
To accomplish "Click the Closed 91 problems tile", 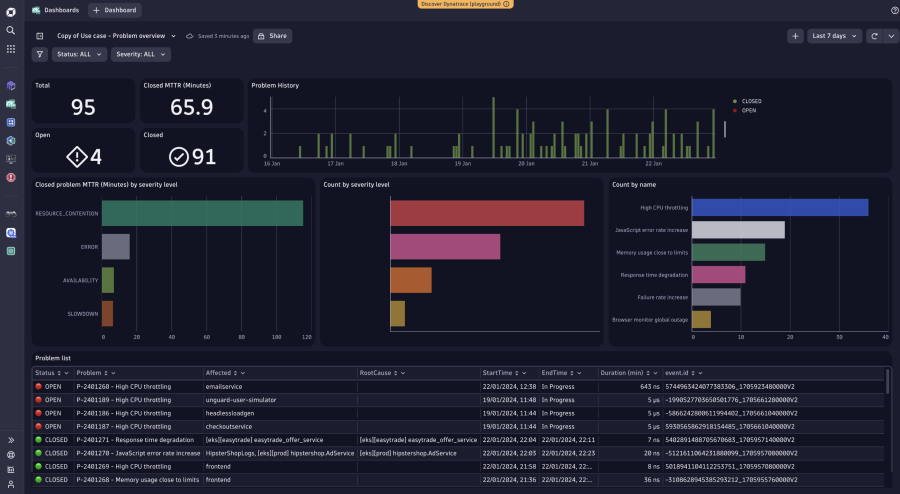I will point(192,150).
